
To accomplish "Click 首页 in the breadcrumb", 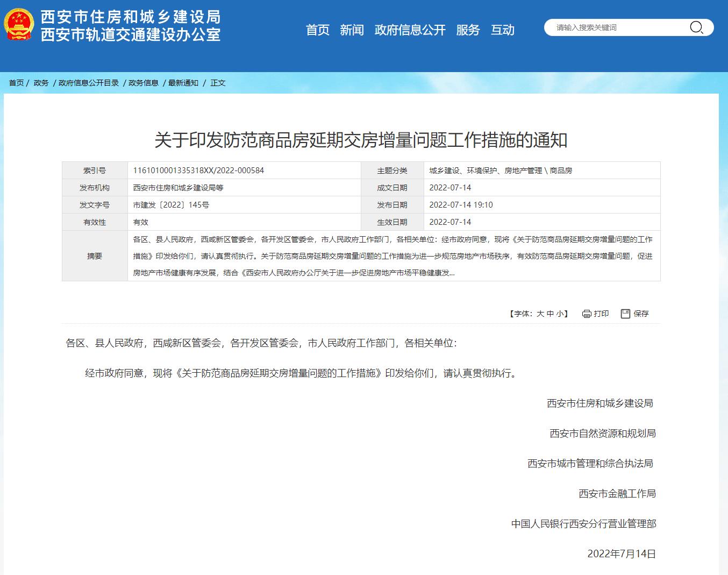I will [x=16, y=83].
